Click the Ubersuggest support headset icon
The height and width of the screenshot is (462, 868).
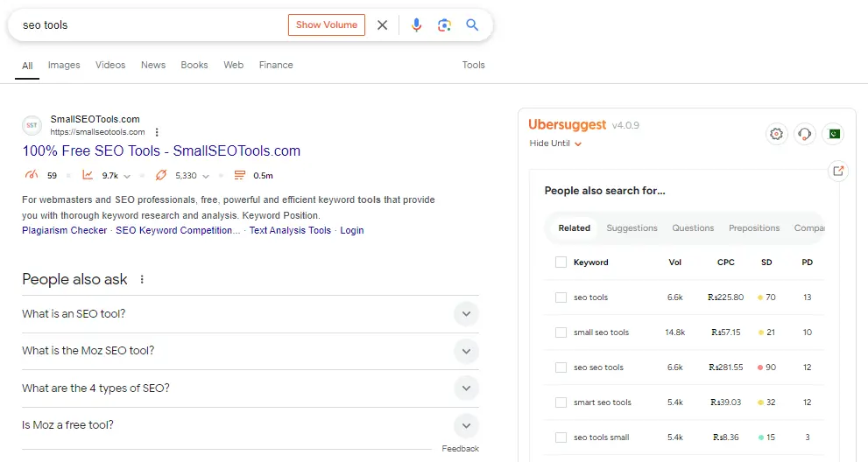click(x=804, y=134)
